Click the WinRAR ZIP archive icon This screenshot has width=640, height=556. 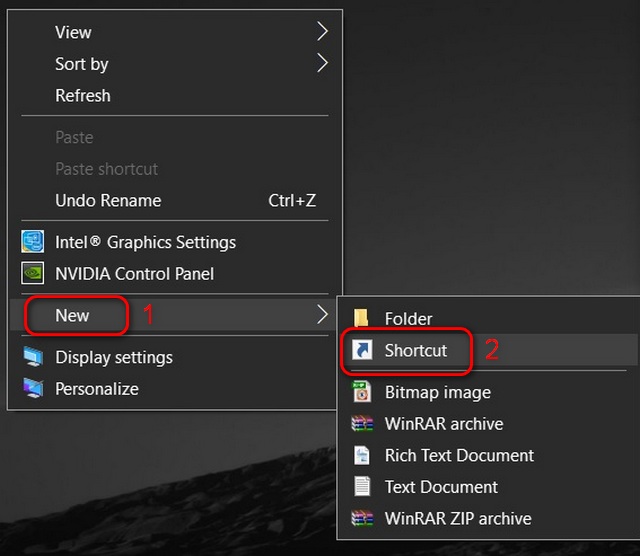(362, 519)
